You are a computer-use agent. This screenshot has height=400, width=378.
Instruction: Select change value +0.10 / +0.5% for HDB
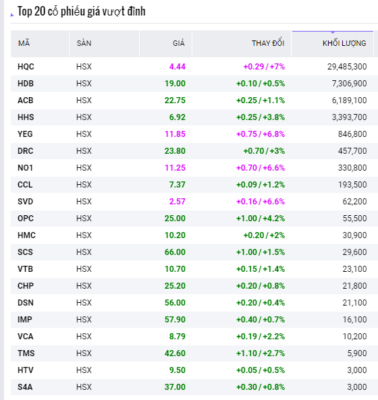[x=261, y=84]
